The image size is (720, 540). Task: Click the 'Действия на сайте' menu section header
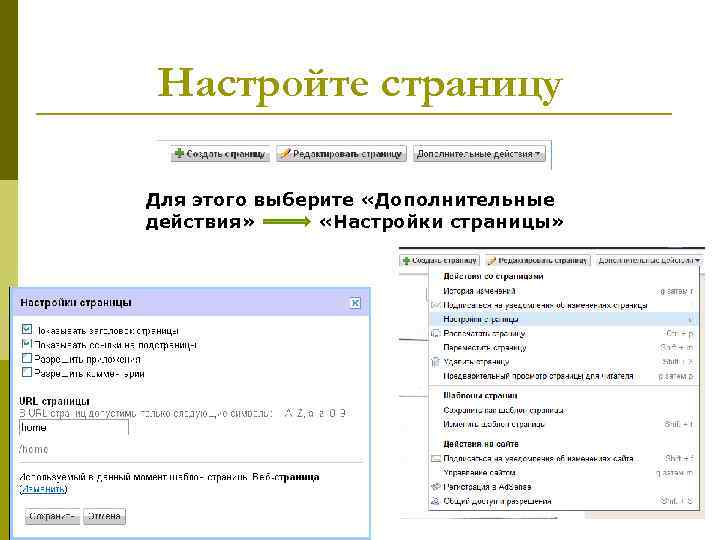pyautogui.click(x=481, y=444)
